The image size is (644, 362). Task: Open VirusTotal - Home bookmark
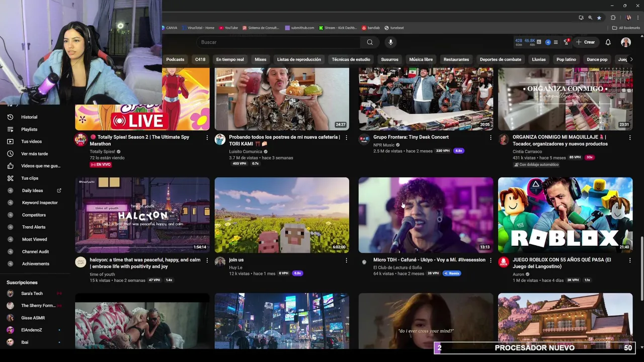click(198, 28)
